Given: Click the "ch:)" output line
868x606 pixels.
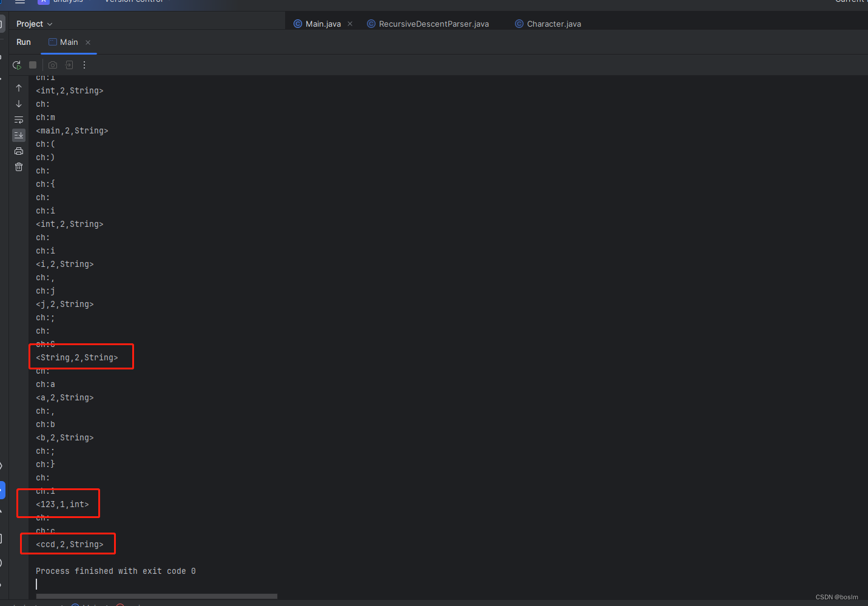Looking at the screenshot, I should 45,157.
